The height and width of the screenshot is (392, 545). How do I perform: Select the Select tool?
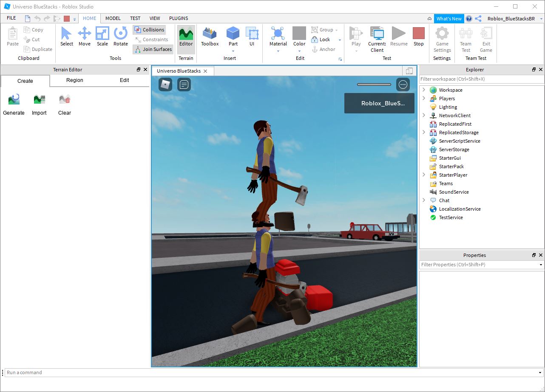[67, 37]
